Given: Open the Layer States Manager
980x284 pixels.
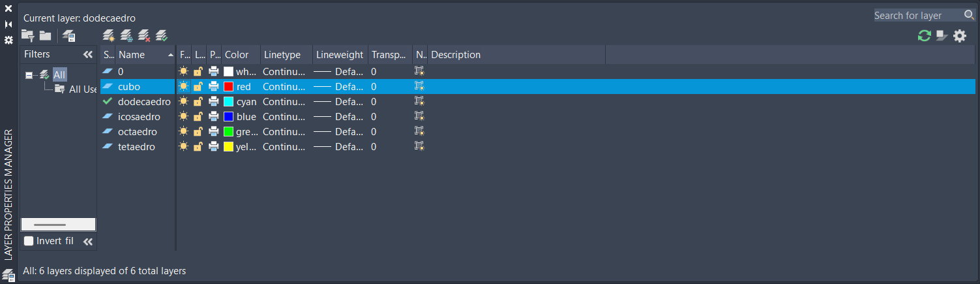Looking at the screenshot, I should tap(68, 36).
